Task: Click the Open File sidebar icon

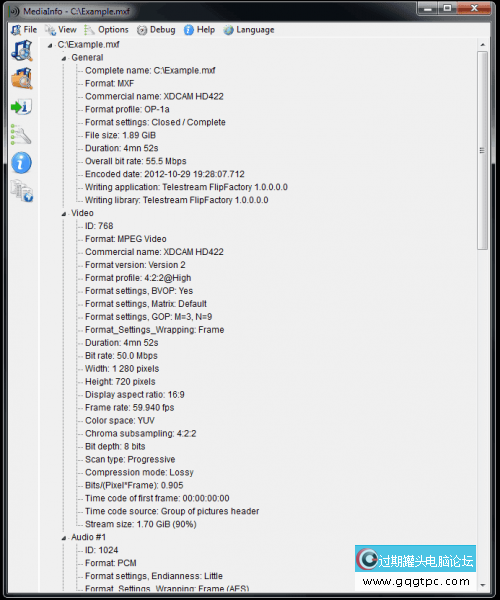Action: [21, 51]
